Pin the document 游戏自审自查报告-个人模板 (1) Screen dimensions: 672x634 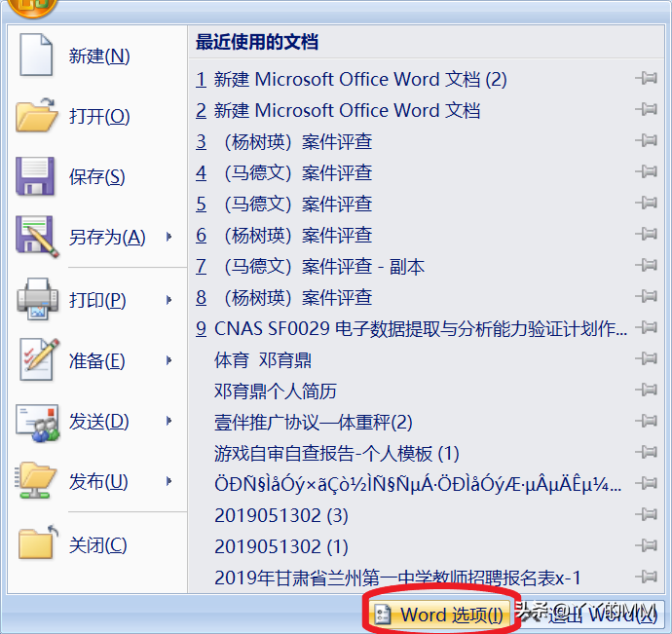coord(647,452)
